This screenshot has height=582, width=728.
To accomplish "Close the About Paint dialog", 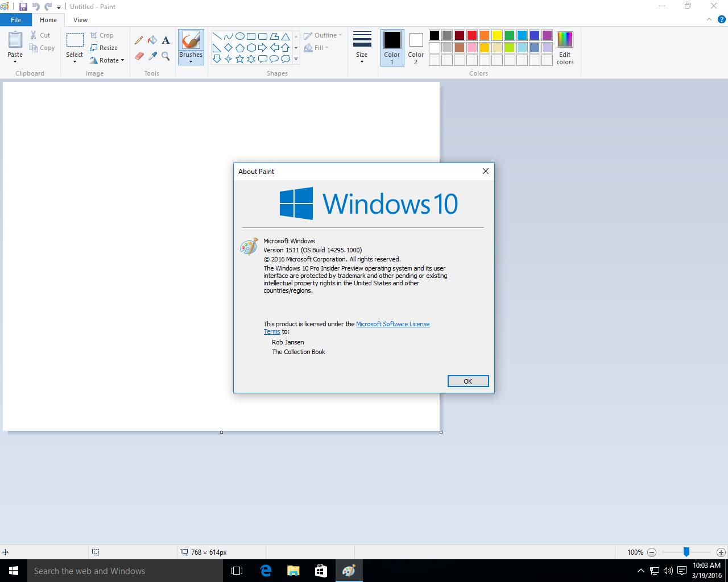I will click(x=485, y=171).
